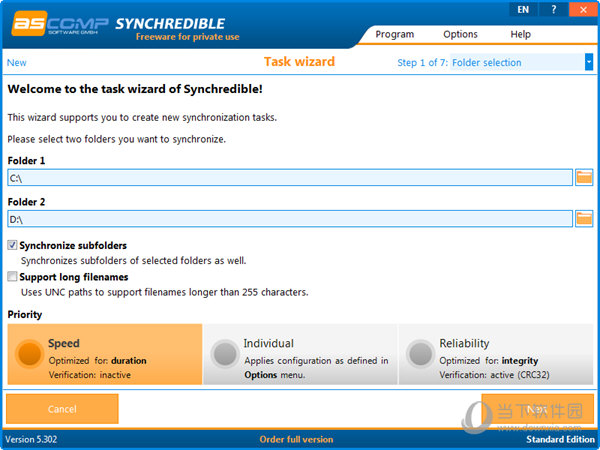This screenshot has width=600, height=450.
Task: Close the Synchredible window
Action: click(583, 10)
